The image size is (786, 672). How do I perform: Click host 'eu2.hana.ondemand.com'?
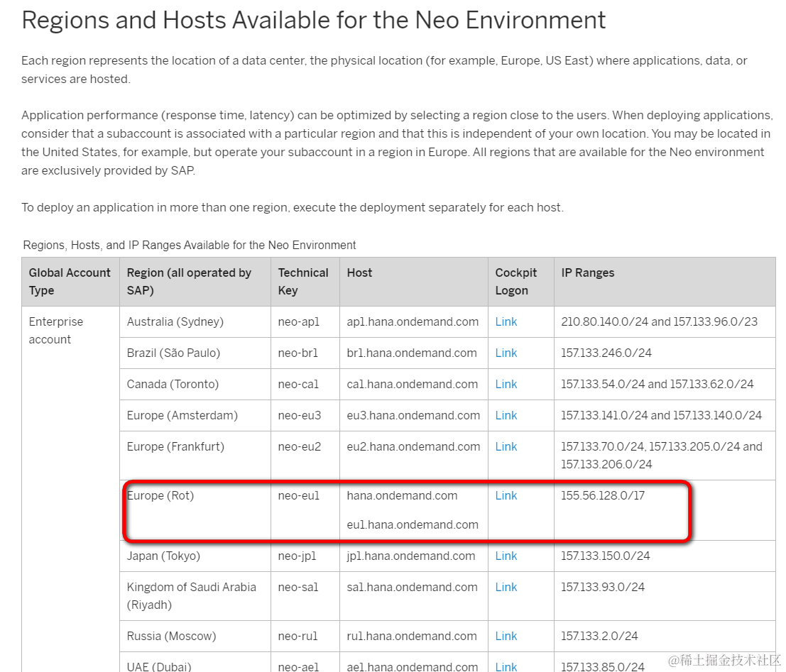click(x=413, y=446)
